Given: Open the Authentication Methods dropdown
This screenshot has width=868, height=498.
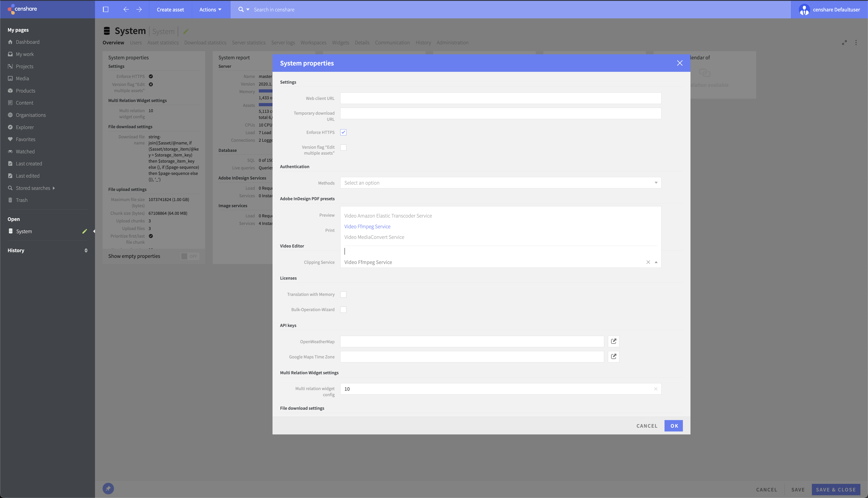Looking at the screenshot, I should tap(500, 183).
